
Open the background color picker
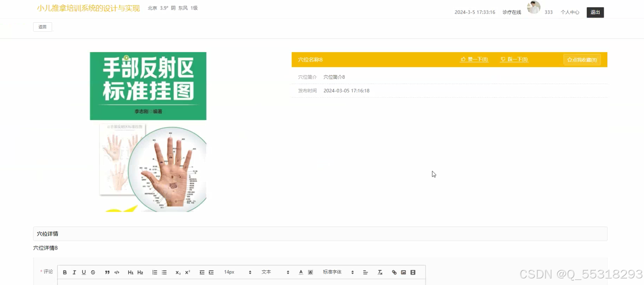click(310, 272)
